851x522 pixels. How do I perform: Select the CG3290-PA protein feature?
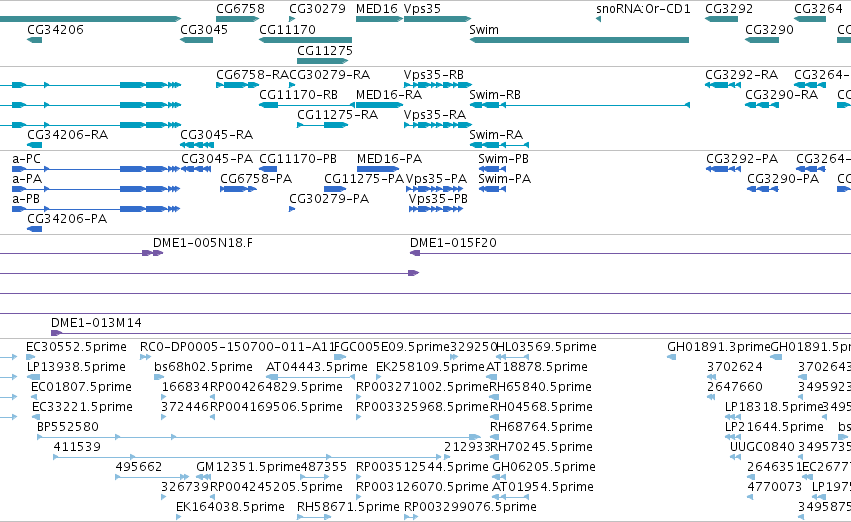click(763, 189)
